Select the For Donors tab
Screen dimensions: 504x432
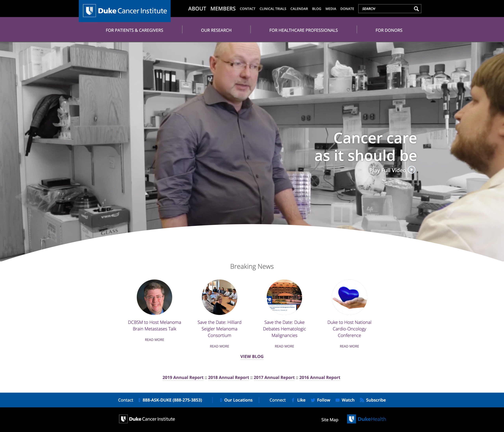point(389,30)
